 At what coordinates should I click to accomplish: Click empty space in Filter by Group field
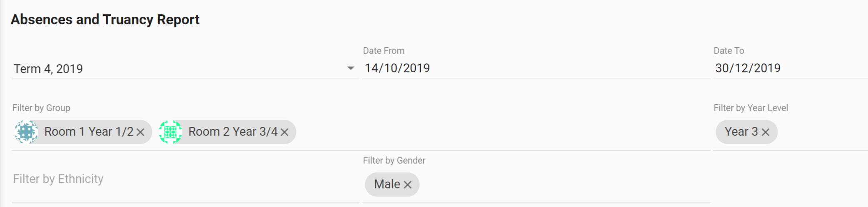click(500, 132)
